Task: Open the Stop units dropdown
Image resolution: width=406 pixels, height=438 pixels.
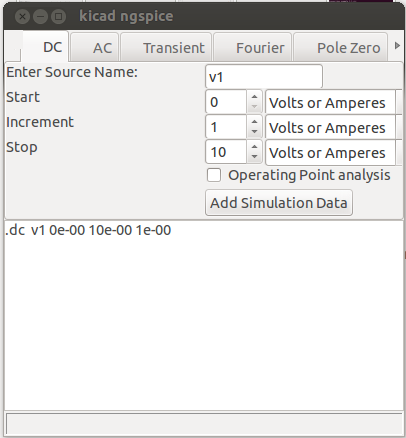Action: 334,152
